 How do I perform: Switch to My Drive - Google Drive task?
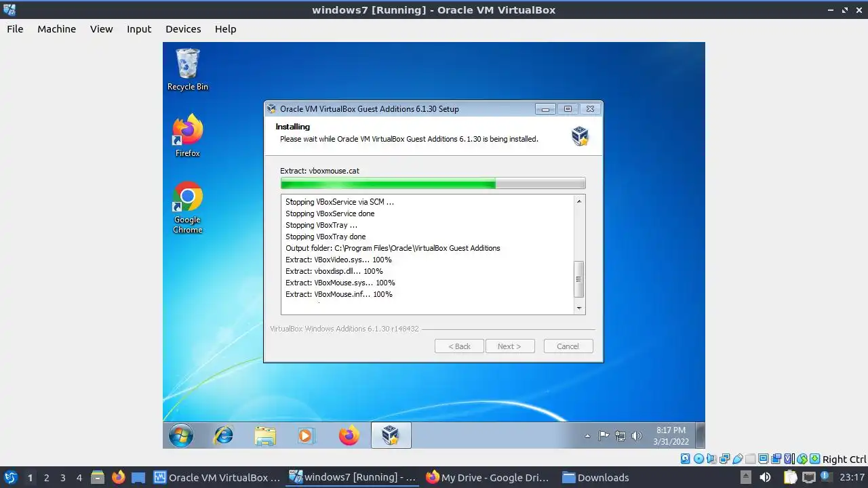click(489, 477)
